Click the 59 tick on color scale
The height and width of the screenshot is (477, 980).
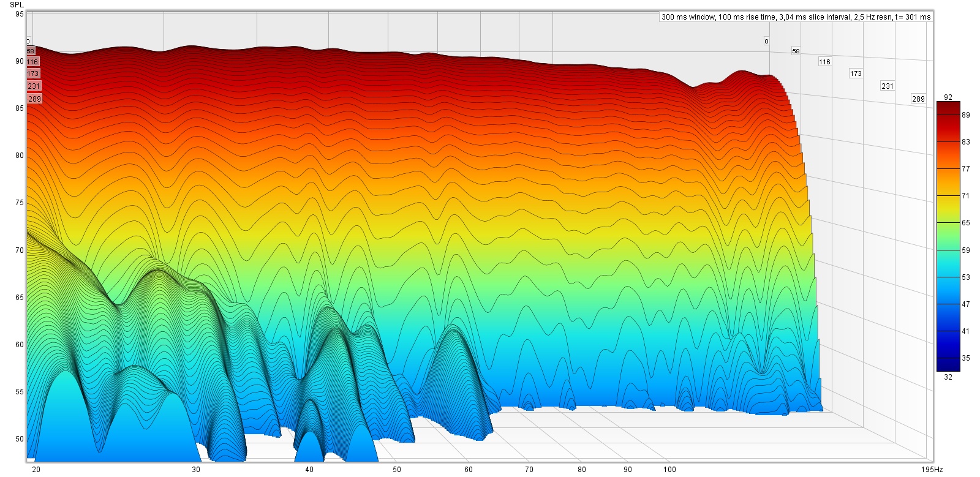click(966, 250)
